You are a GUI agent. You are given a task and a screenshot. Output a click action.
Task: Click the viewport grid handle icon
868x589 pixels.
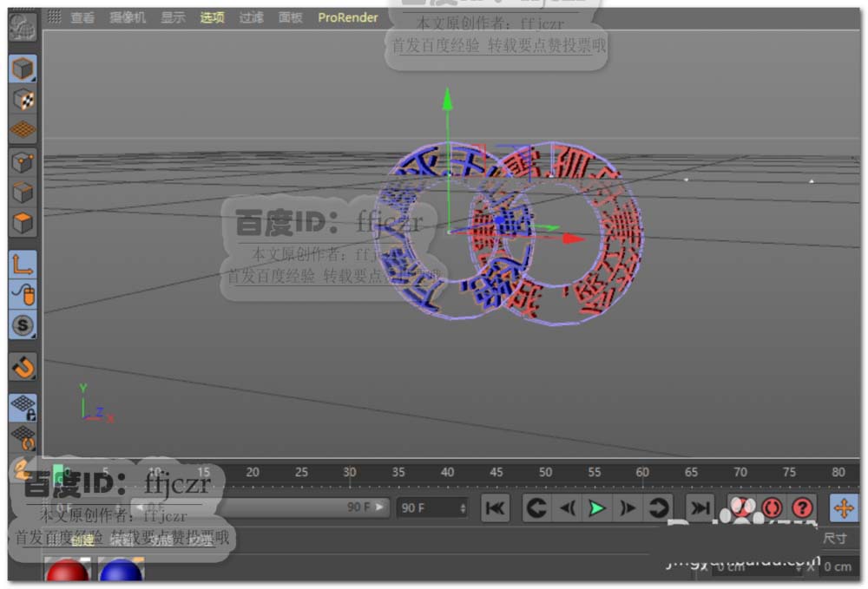(54, 16)
